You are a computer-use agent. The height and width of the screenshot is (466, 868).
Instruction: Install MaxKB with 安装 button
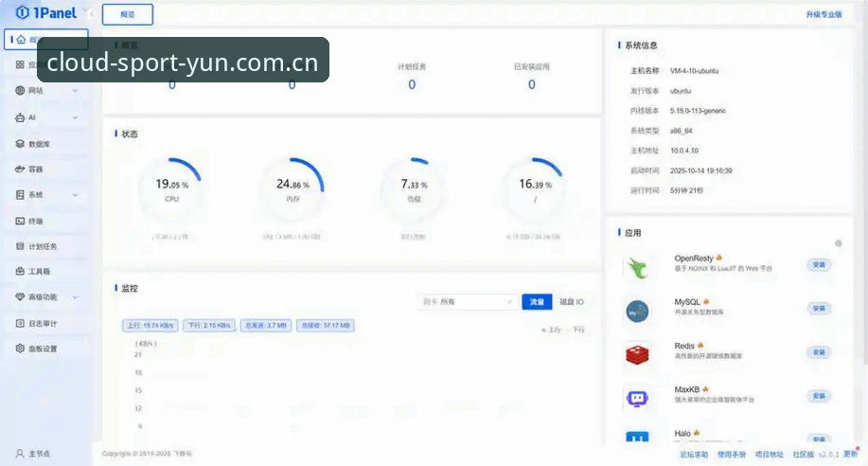[819, 396]
